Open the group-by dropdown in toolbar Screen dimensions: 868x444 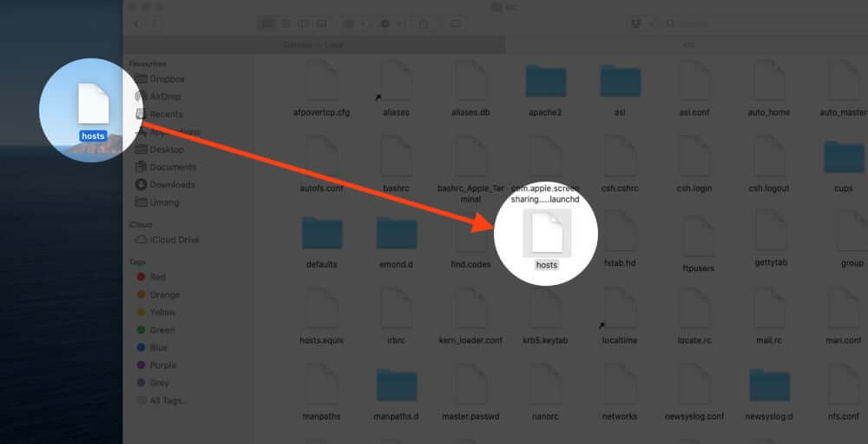pos(354,23)
